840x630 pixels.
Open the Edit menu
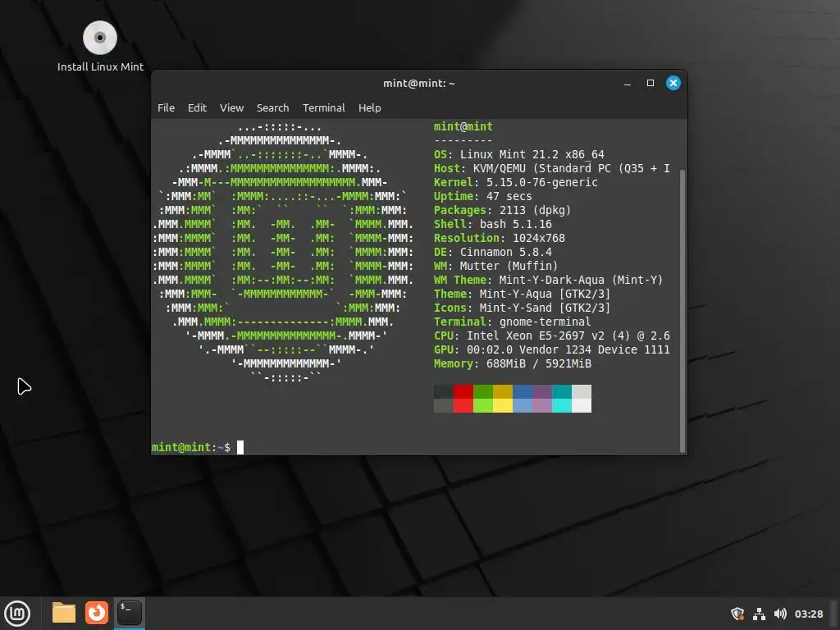tap(197, 107)
